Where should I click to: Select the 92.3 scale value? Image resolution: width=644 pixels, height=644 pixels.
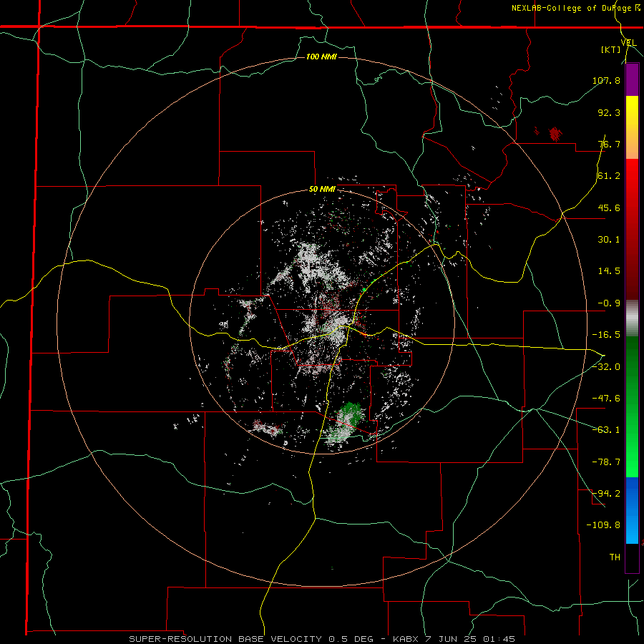pyautogui.click(x=609, y=112)
